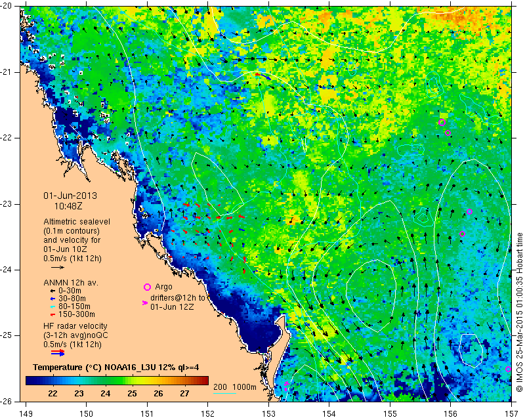The image size is (525, 420).
Task: Click the -20 latitude axis label
Action: [x=7, y=6]
